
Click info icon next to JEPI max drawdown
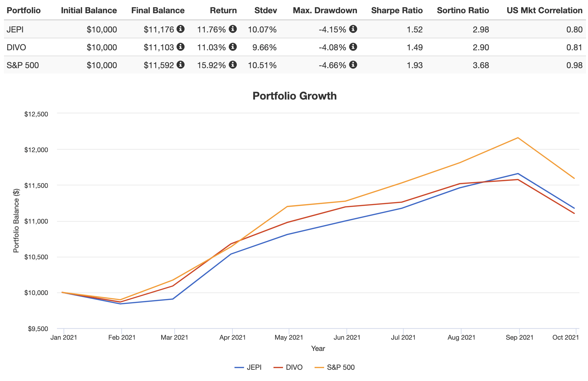353,29
